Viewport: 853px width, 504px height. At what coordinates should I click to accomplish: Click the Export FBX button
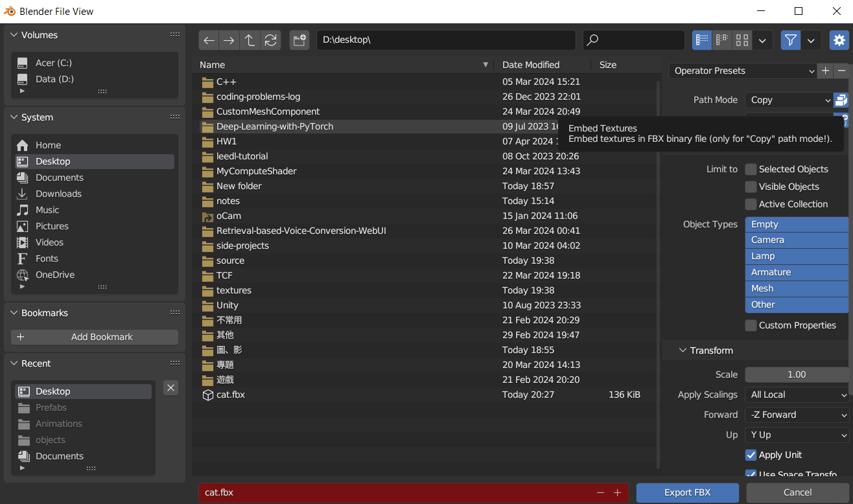point(687,492)
